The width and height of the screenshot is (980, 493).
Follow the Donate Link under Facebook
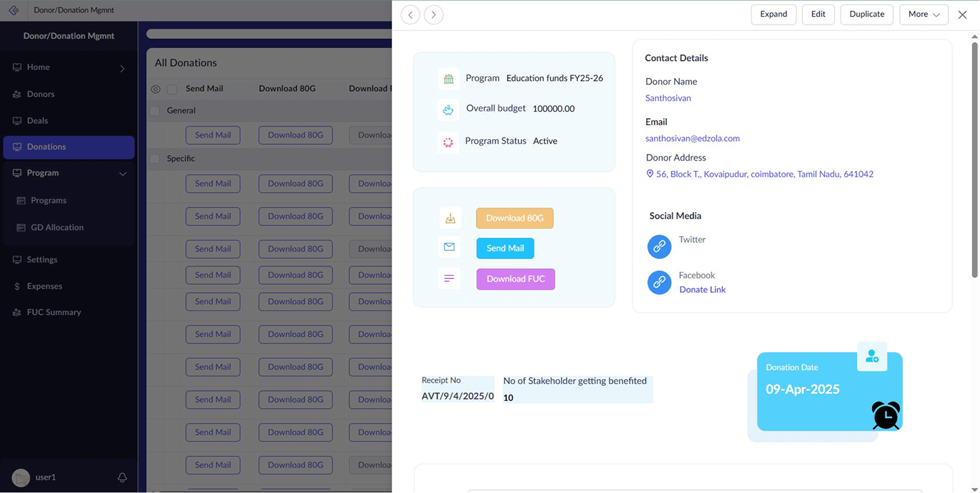click(x=702, y=290)
